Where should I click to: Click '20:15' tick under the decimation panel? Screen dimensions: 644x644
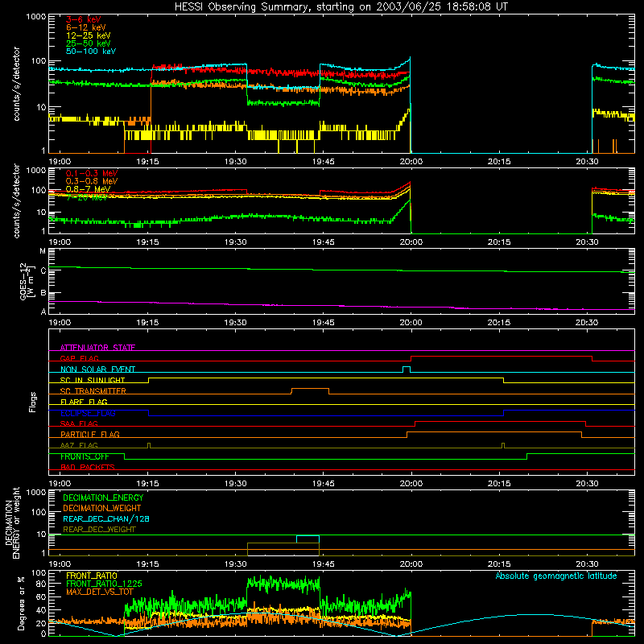pyautogui.click(x=499, y=564)
